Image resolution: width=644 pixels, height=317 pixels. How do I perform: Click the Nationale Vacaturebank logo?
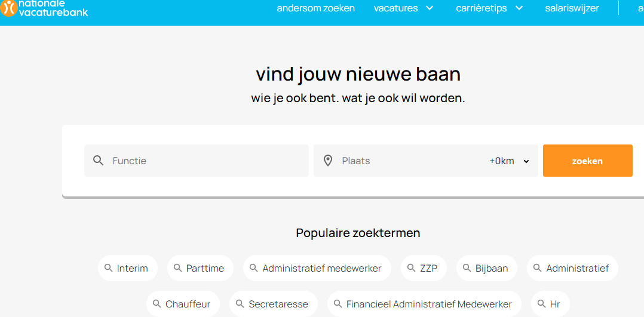pyautogui.click(x=44, y=8)
